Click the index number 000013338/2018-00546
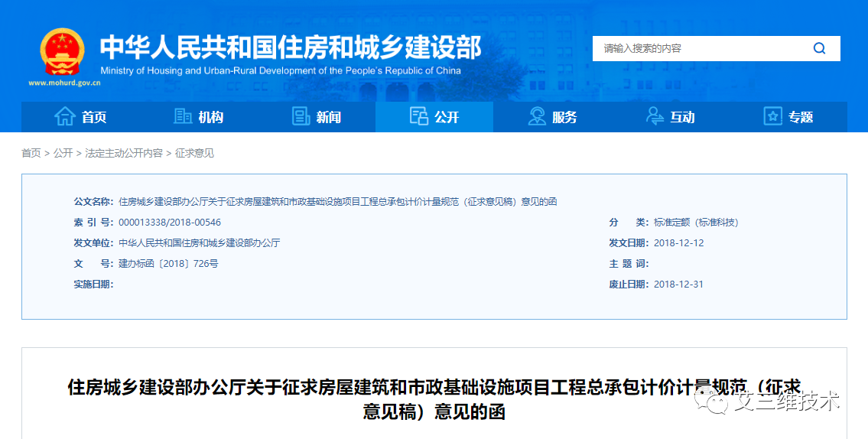 pos(169,223)
